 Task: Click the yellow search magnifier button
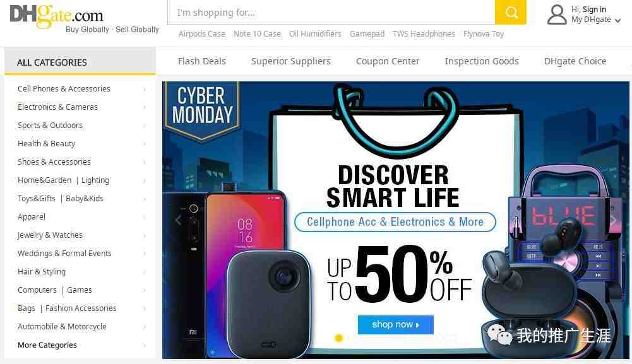coord(510,12)
